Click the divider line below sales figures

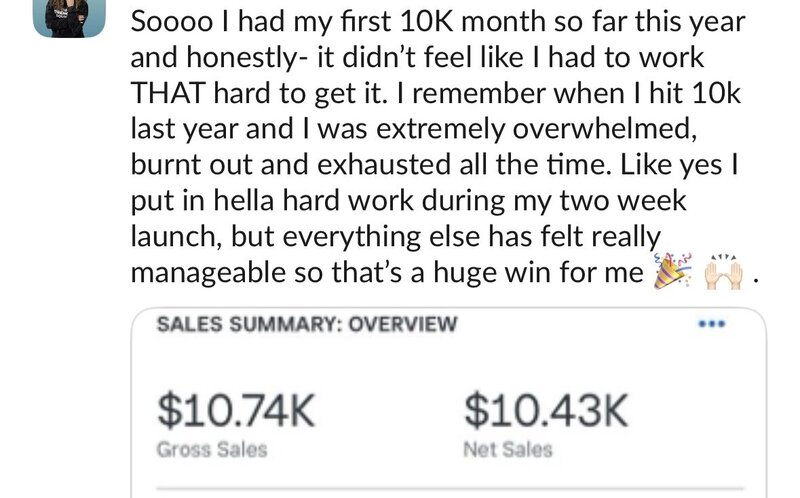point(451,489)
